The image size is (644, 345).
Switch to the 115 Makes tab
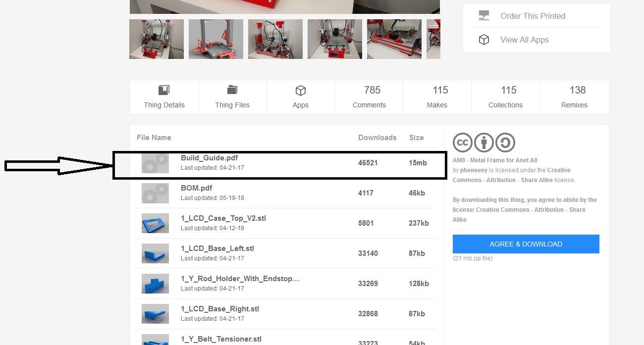pos(437,97)
